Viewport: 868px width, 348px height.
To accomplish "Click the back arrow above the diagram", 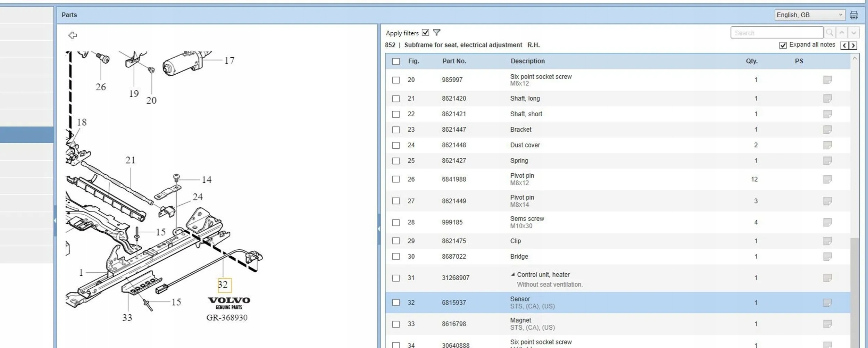I will [x=73, y=35].
